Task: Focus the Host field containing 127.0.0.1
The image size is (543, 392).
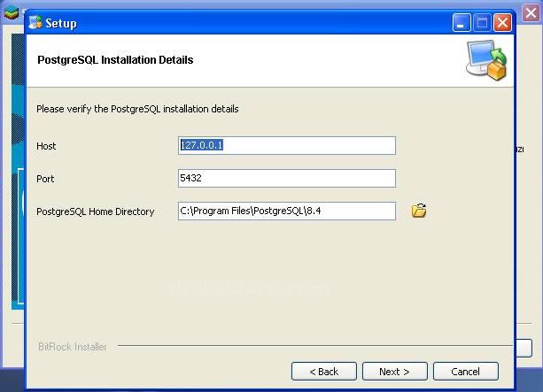Action: click(286, 145)
